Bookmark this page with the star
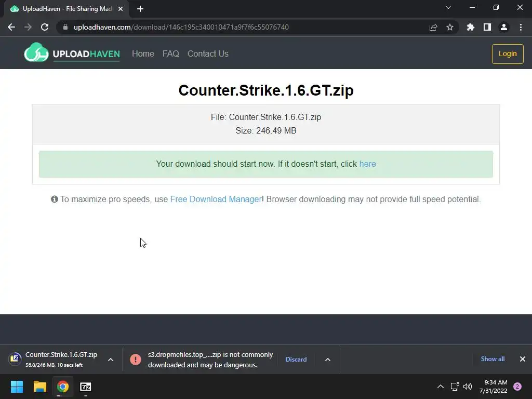 coord(449,27)
